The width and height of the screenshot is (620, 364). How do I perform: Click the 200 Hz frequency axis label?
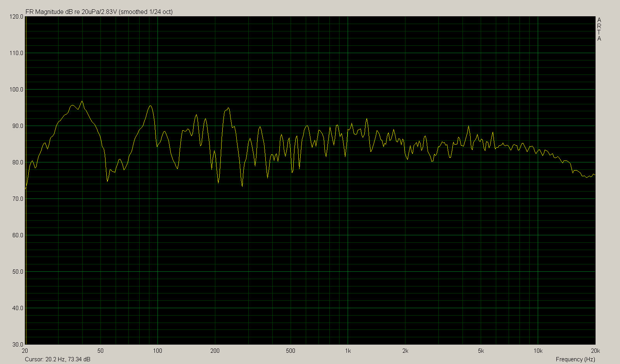(215, 351)
